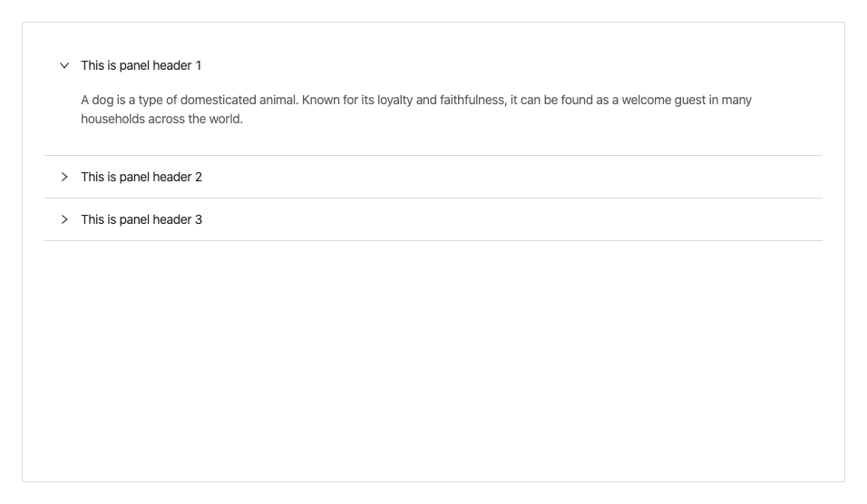Click the 'This is panel header 3' title text
Image resolution: width=867 pixels, height=504 pixels.
tap(141, 219)
